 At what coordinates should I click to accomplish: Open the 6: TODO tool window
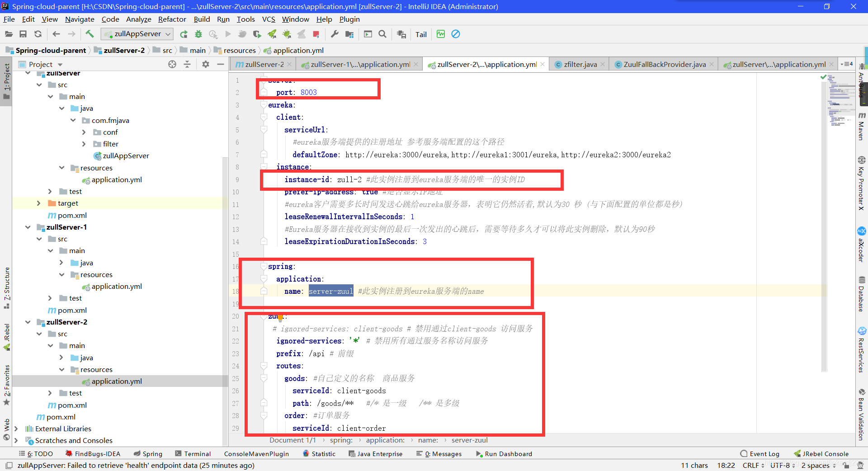36,454
